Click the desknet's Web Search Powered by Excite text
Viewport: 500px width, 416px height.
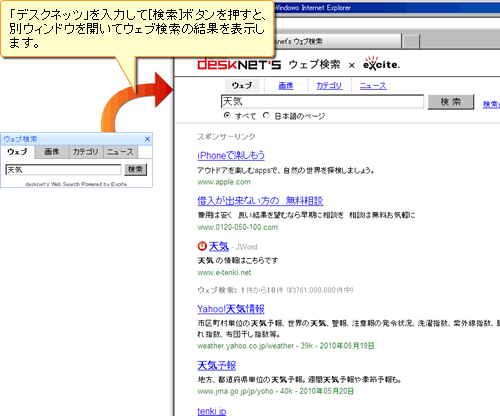coord(76,184)
